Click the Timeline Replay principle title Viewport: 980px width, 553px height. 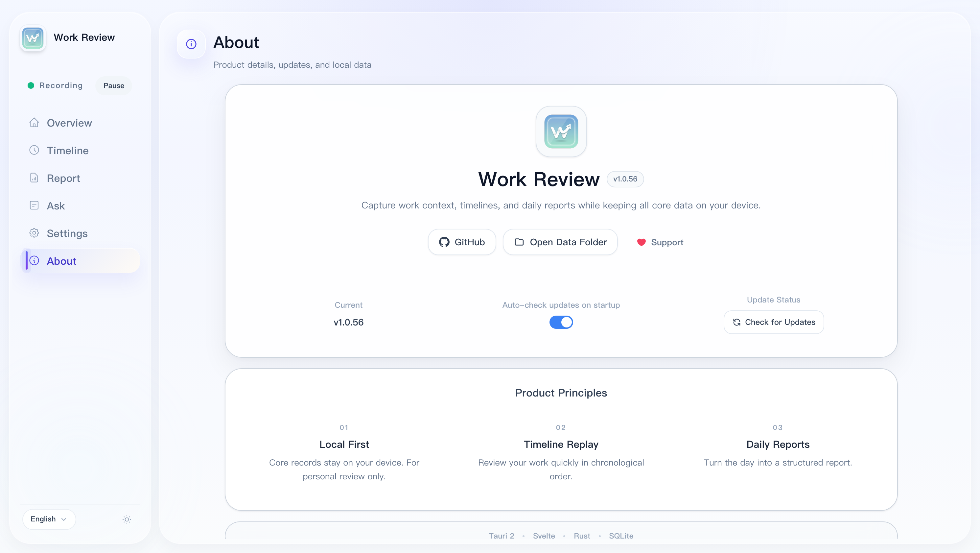[561, 444]
